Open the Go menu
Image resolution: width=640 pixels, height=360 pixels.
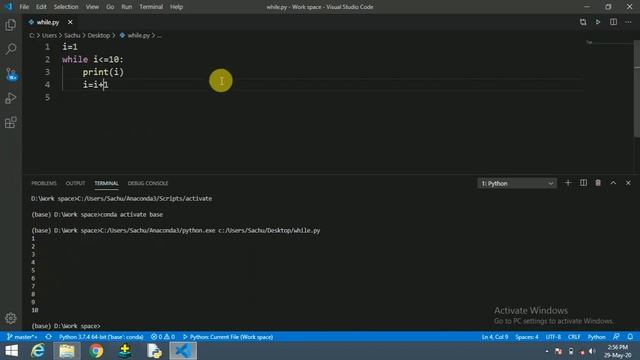pos(110,7)
